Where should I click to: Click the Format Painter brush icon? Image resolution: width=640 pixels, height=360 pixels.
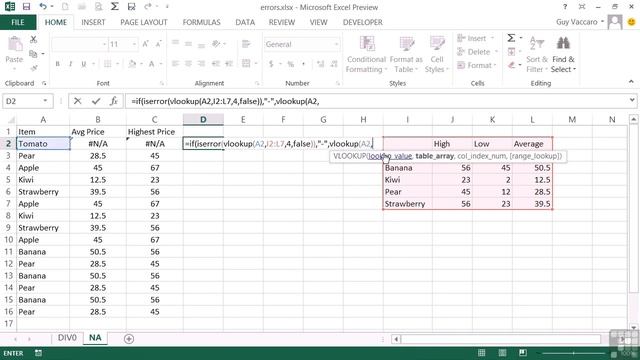pyautogui.click(x=33, y=68)
